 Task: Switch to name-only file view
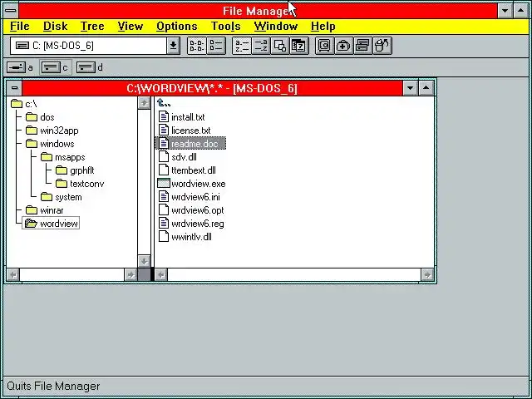pos(197,46)
